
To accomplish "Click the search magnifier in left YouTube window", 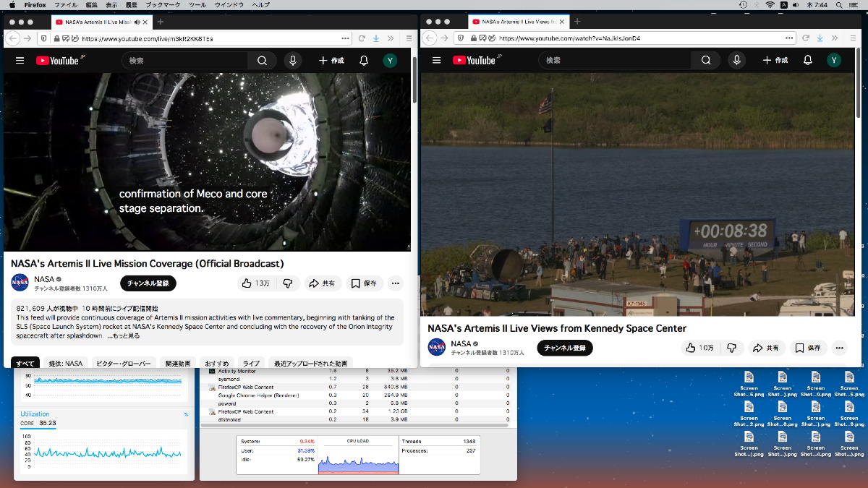I will [x=263, y=61].
